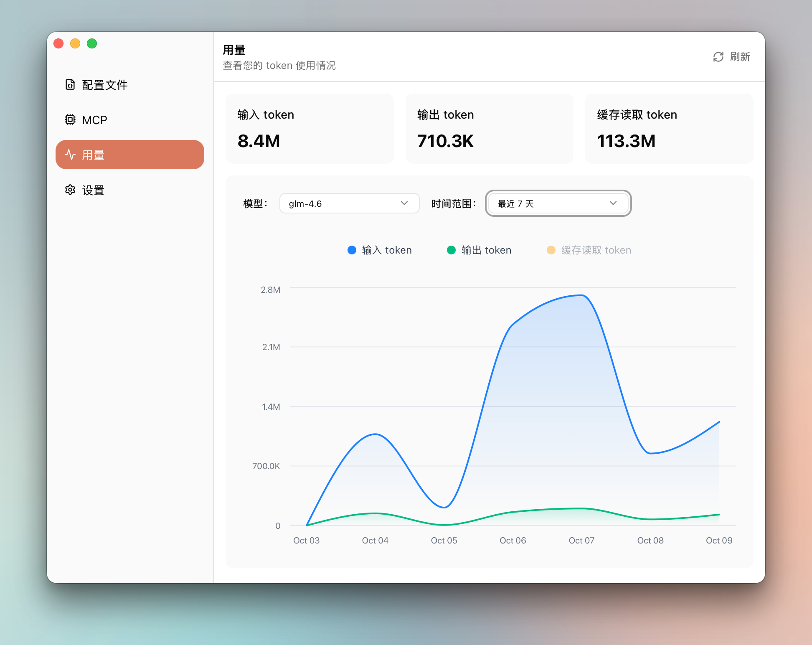This screenshot has height=645, width=812.
Task: Click the green macOS fullscreen button
Action: 92,43
